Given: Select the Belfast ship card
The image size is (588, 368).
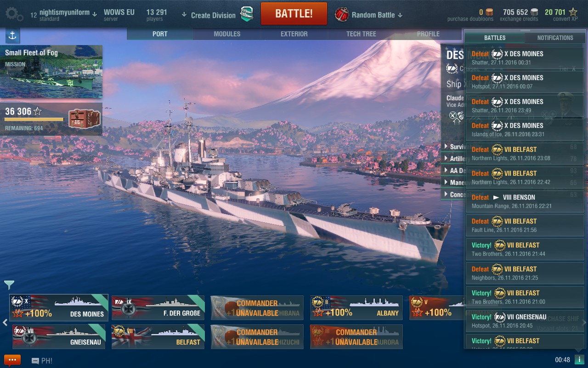Looking at the screenshot, I should 158,336.
